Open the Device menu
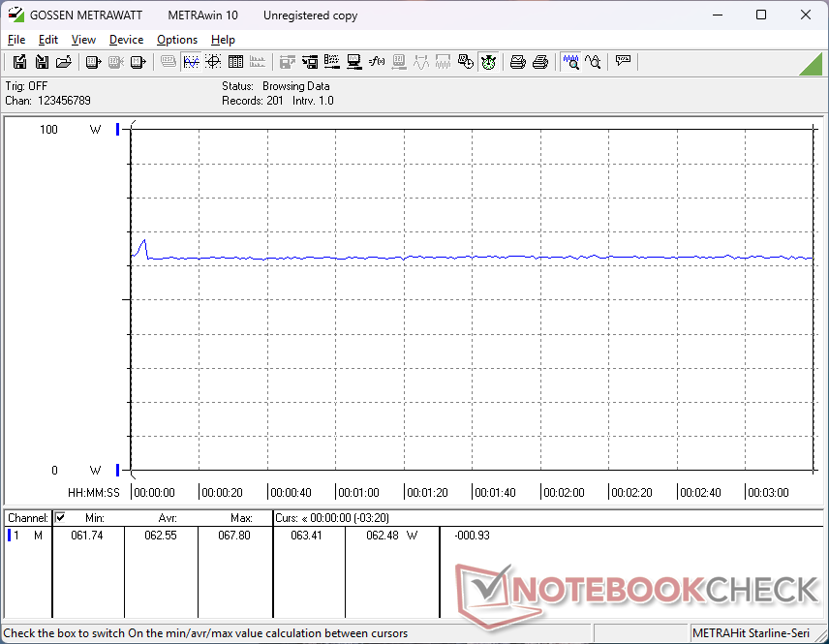829x644 pixels. click(x=126, y=40)
